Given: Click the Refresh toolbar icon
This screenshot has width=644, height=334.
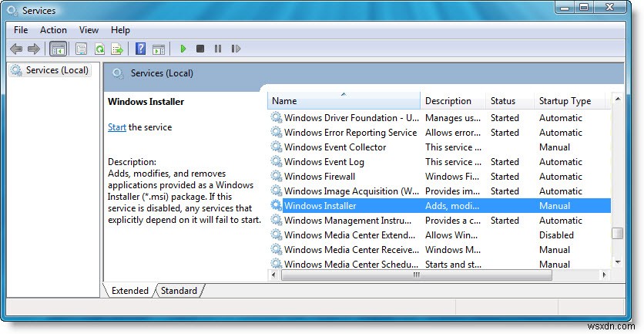Looking at the screenshot, I should point(99,49).
